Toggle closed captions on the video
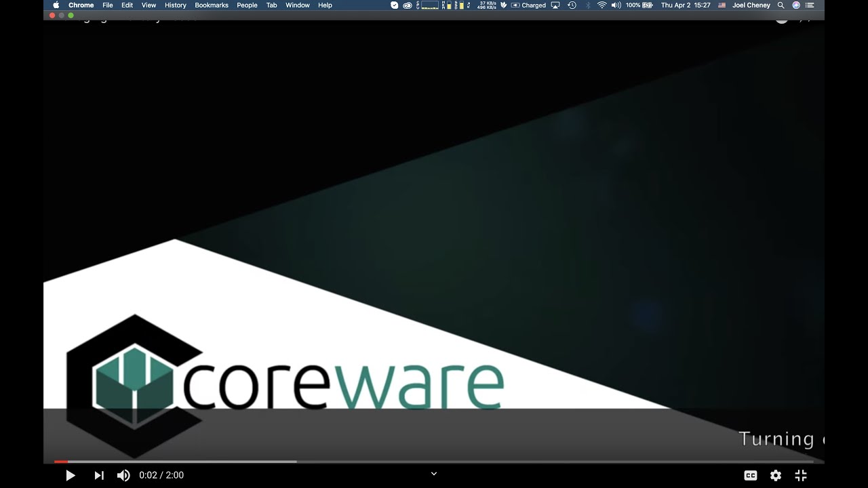Viewport: 868px width, 488px height. 751,476
